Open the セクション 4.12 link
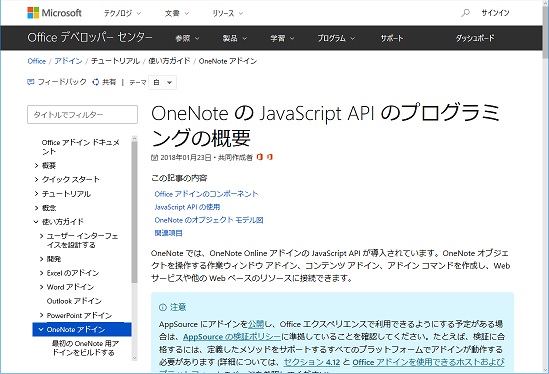Screen dimensions: 549x374 click(312, 362)
